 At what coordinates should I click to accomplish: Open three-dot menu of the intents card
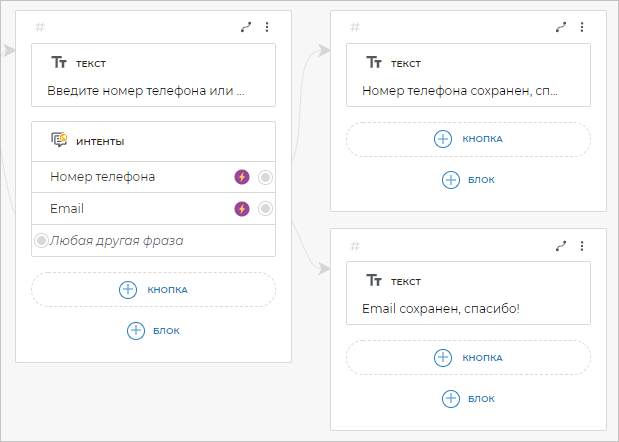point(267,28)
